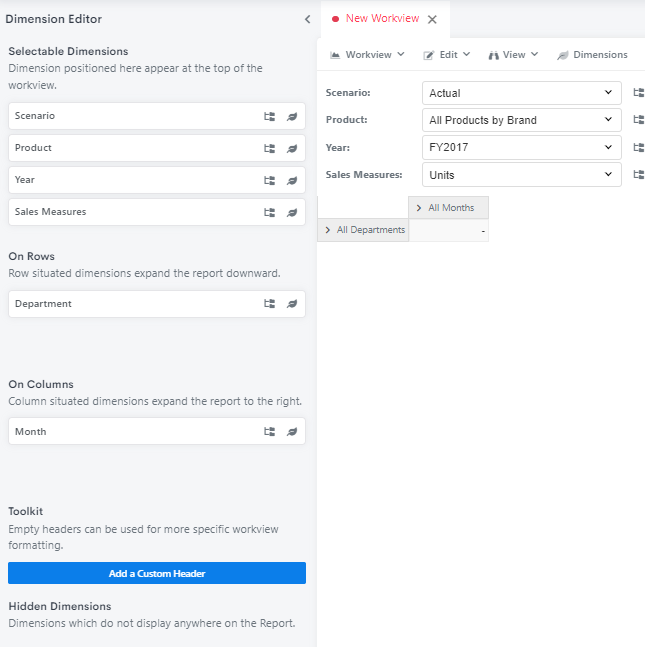Open hierarchy selector for Year in Dimension Editor
This screenshot has width=645, height=647.
point(269,180)
